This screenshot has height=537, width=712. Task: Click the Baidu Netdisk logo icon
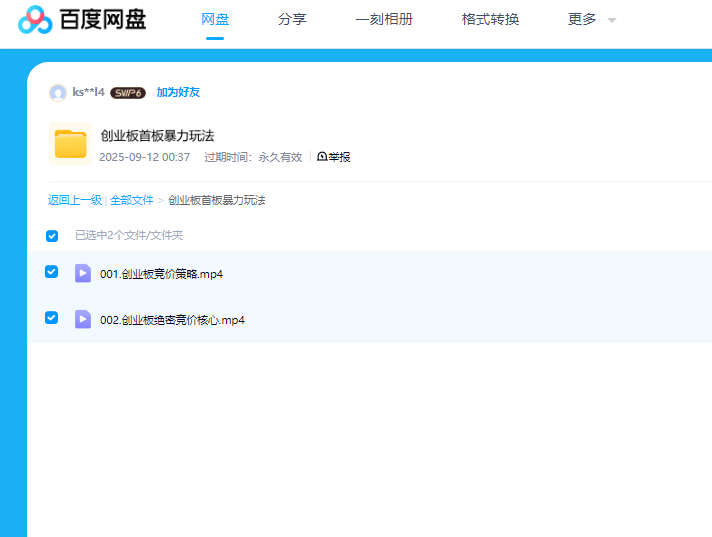point(36,20)
